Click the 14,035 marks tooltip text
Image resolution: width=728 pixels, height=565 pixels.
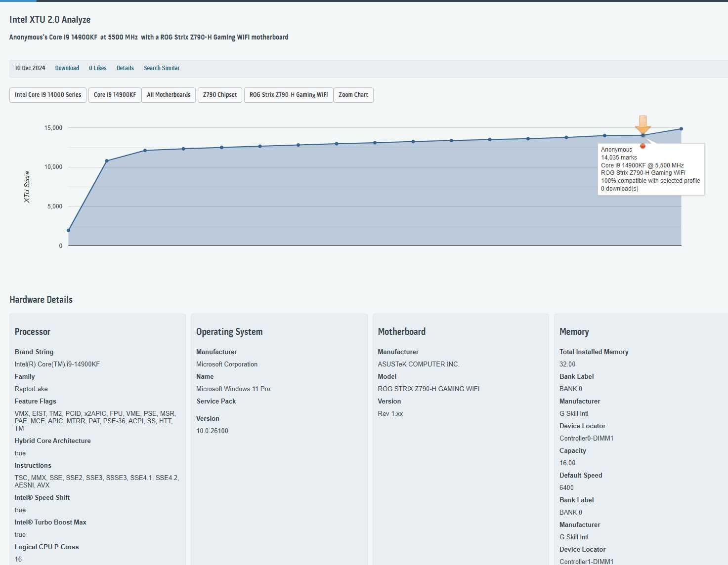tap(619, 158)
